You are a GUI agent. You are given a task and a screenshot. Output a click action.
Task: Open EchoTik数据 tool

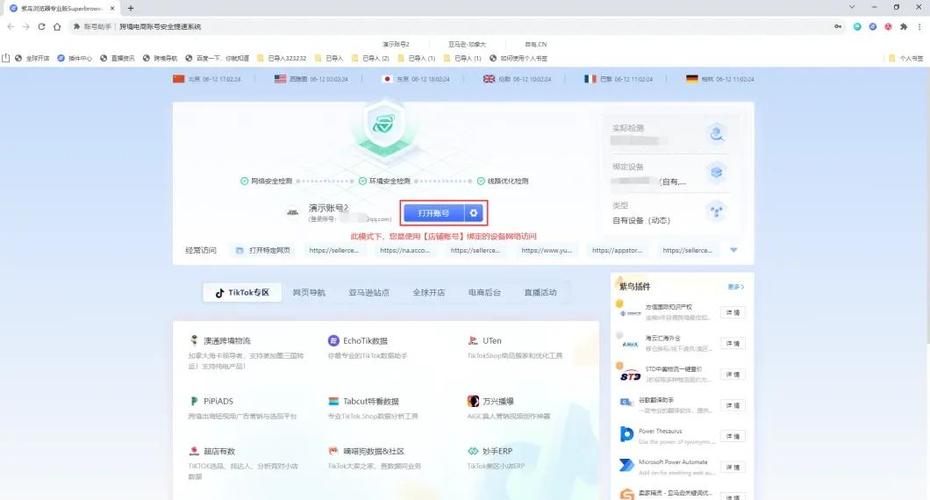[x=358, y=340]
